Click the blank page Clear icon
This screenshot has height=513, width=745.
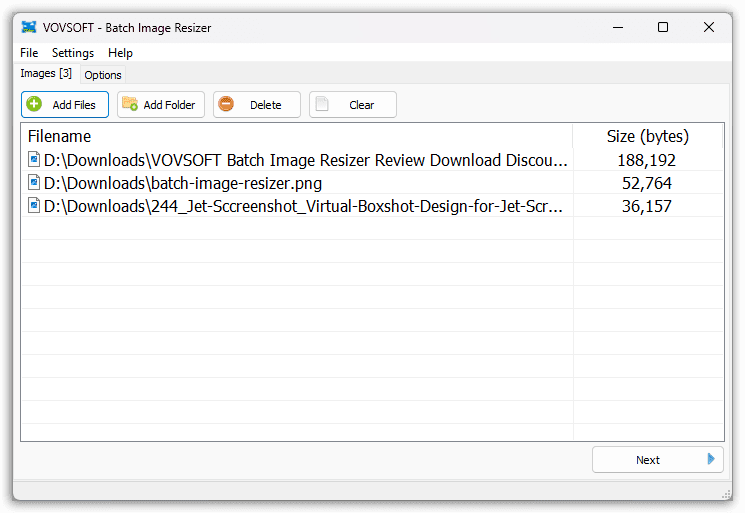coord(322,104)
